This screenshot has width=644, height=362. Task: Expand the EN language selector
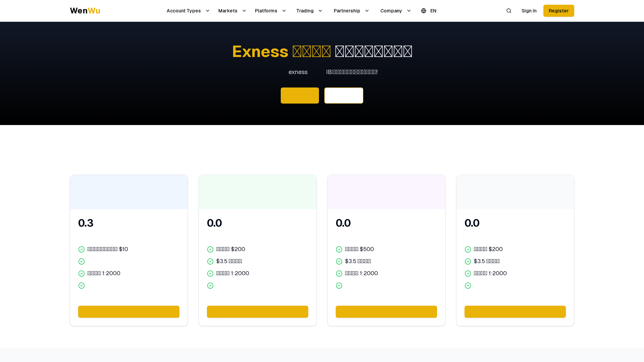click(x=433, y=11)
